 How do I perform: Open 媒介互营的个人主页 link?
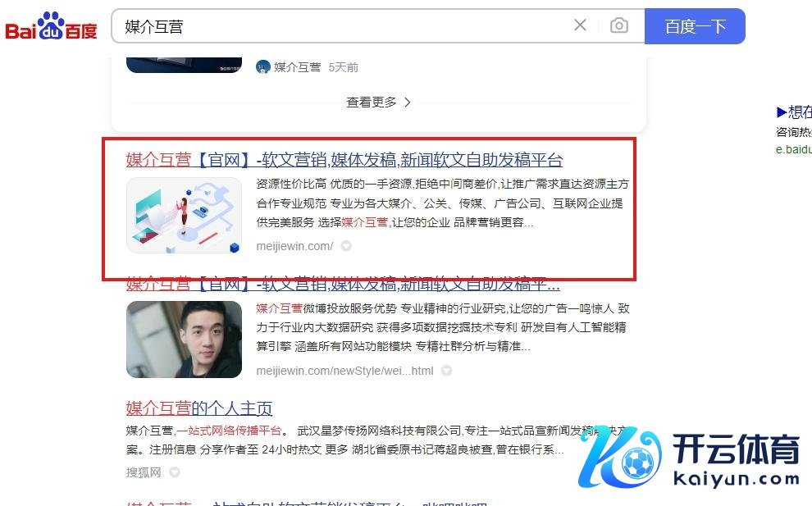click(x=198, y=408)
